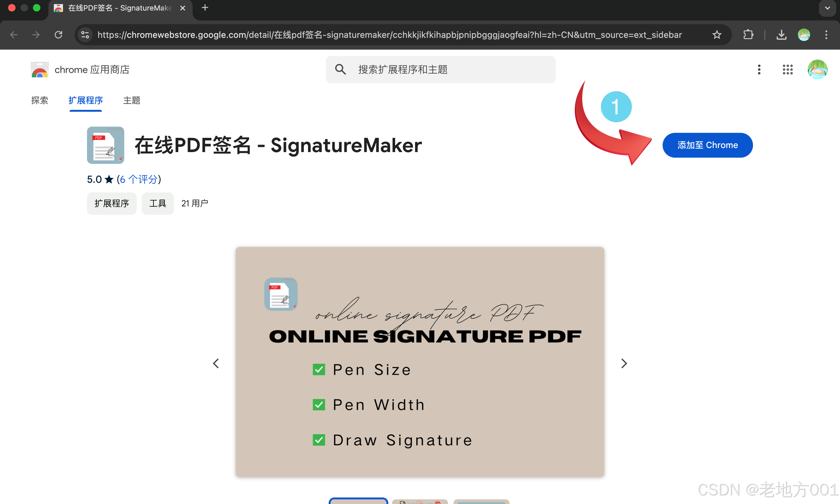The image size is (840, 504).
Task: Click the Chrome Web Store logo
Action: pos(40,70)
